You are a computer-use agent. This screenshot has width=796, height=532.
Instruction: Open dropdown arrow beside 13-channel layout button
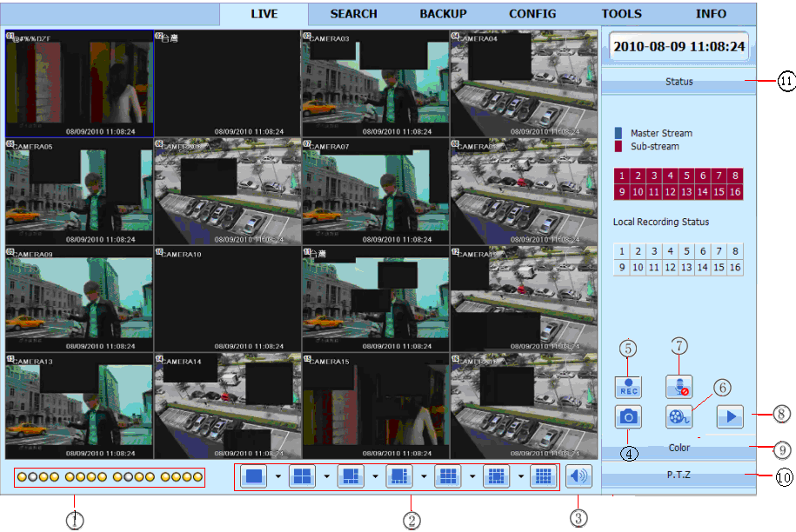(x=521, y=476)
